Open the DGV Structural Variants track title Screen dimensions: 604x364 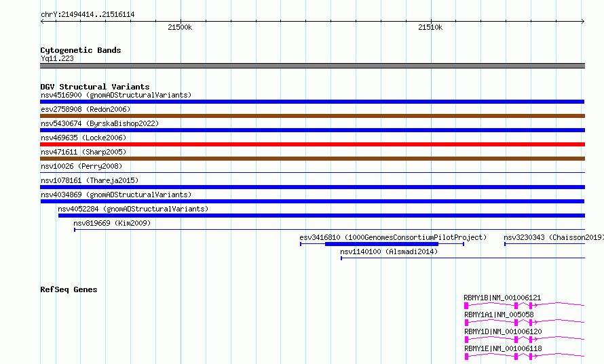(x=95, y=87)
